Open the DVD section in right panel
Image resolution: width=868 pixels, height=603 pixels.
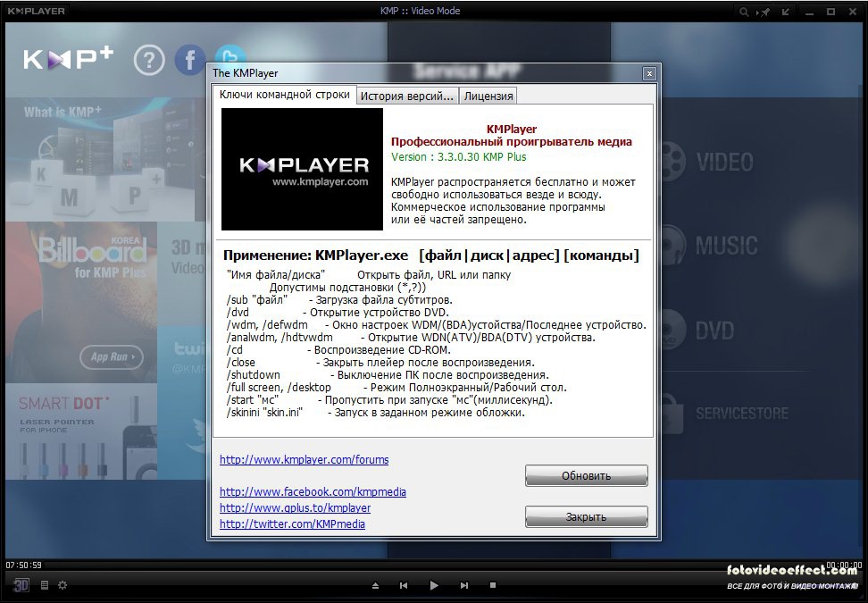[714, 331]
